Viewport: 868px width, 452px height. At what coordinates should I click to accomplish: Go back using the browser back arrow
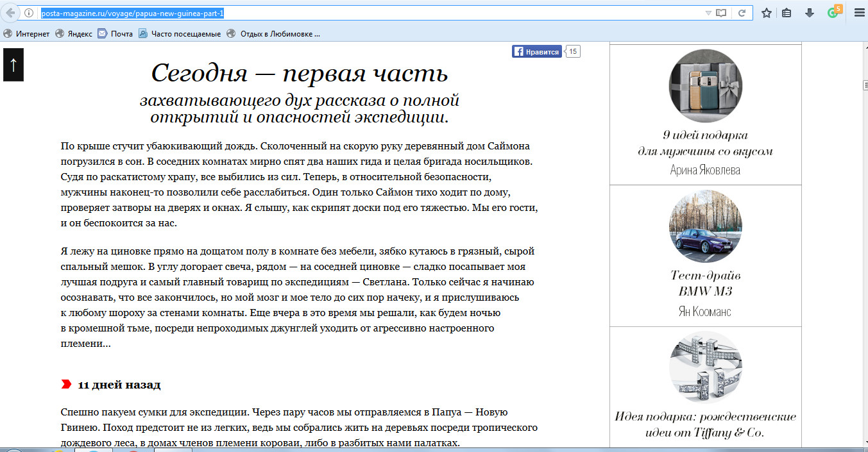[x=10, y=13]
